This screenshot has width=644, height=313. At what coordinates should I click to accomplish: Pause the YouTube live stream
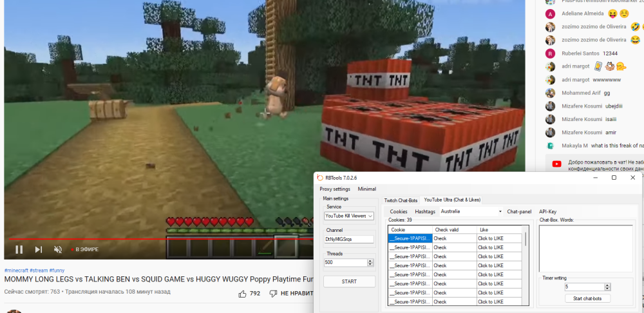(x=19, y=249)
